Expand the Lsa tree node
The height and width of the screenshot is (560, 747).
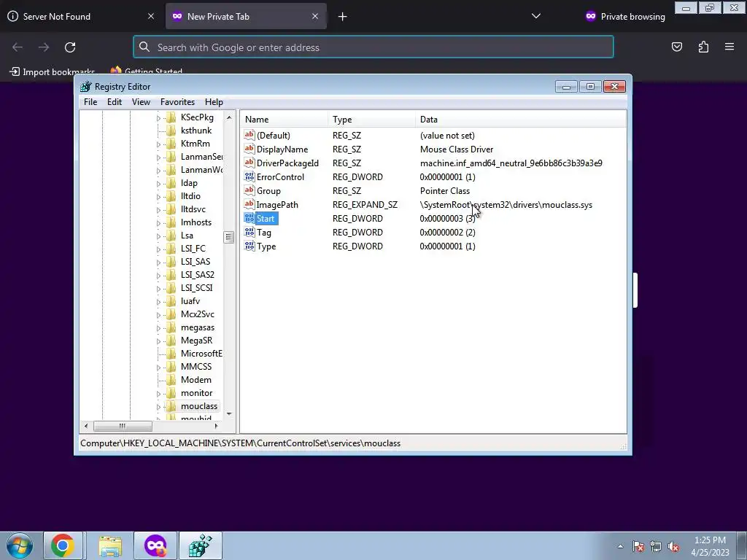click(x=158, y=236)
